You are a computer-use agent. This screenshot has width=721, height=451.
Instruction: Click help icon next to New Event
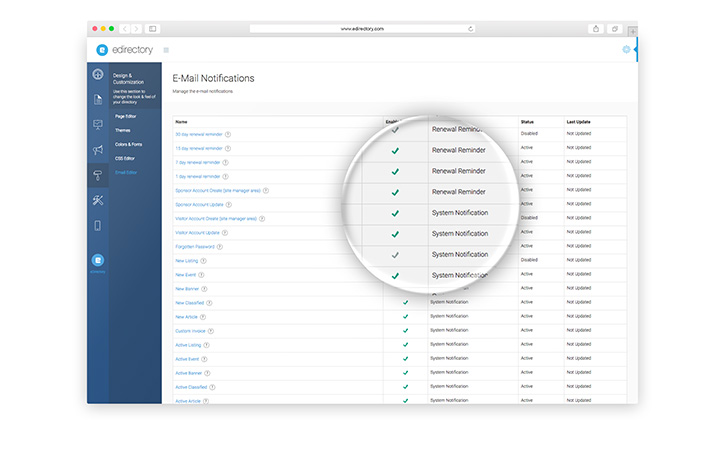click(201, 275)
